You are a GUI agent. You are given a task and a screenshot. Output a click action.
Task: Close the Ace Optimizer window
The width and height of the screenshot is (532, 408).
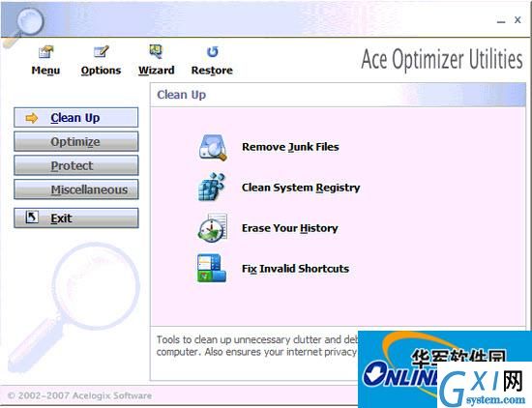(517, 20)
